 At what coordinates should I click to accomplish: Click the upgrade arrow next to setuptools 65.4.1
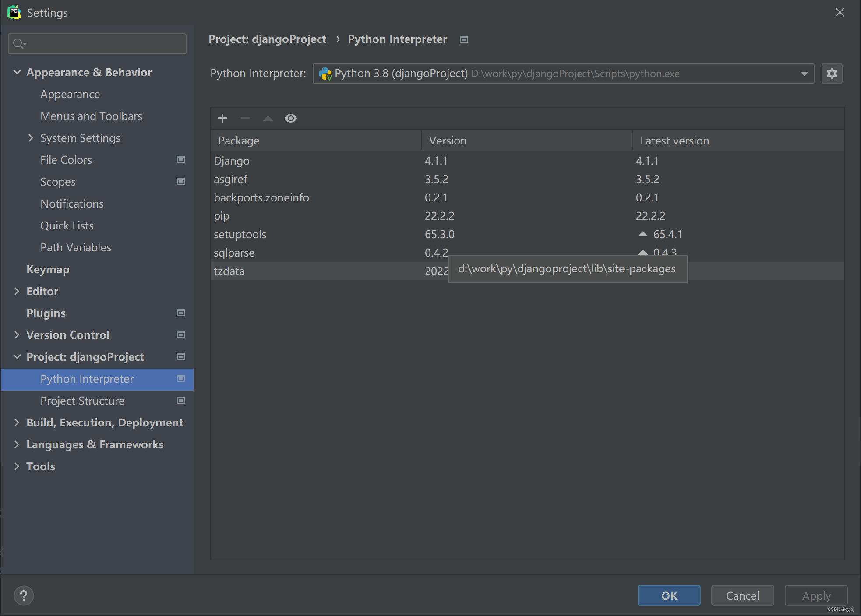(x=642, y=234)
